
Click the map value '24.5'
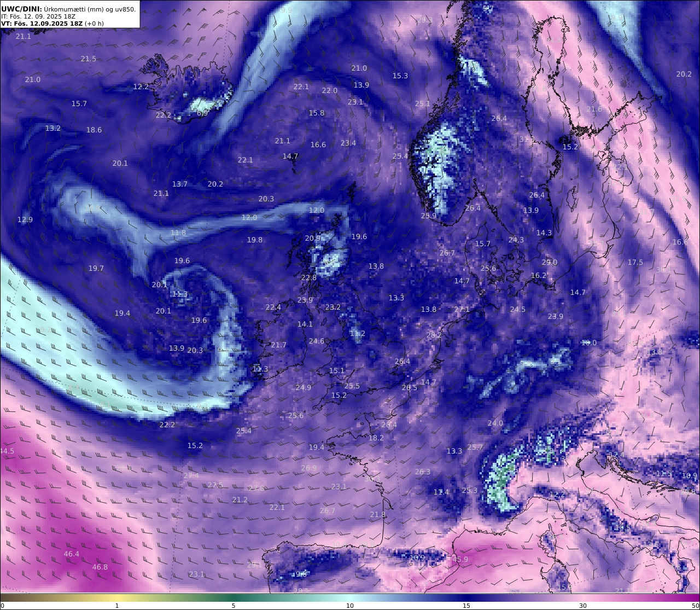tap(518, 309)
